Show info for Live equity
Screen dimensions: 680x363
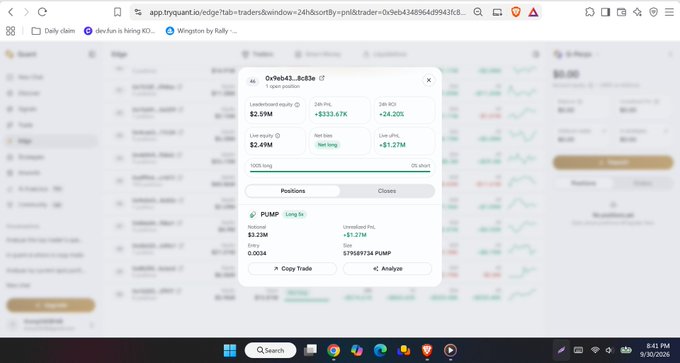278,136
